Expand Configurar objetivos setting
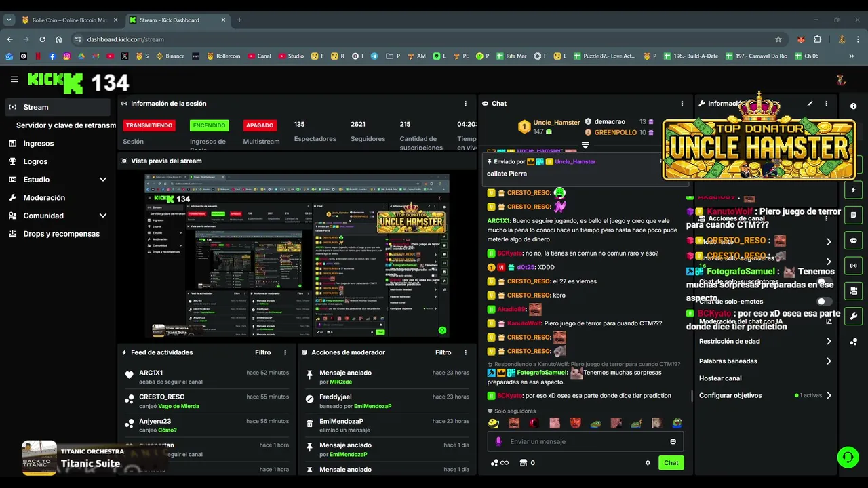 tap(765, 395)
